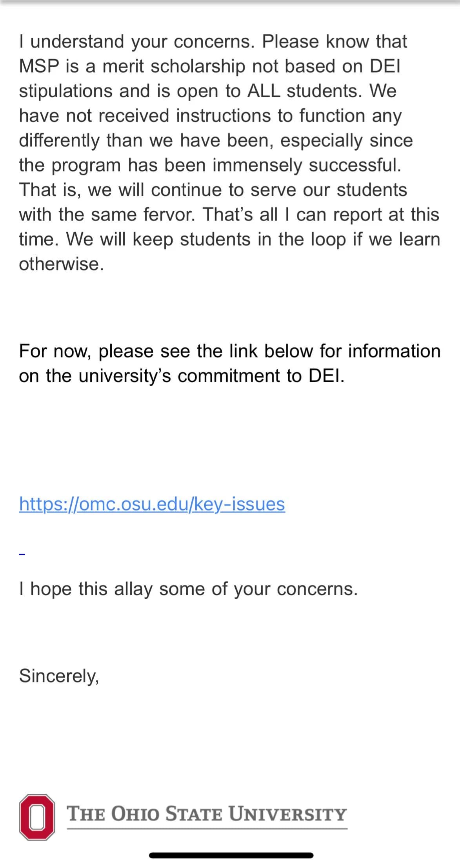Click the small blue underscore link

22,554
